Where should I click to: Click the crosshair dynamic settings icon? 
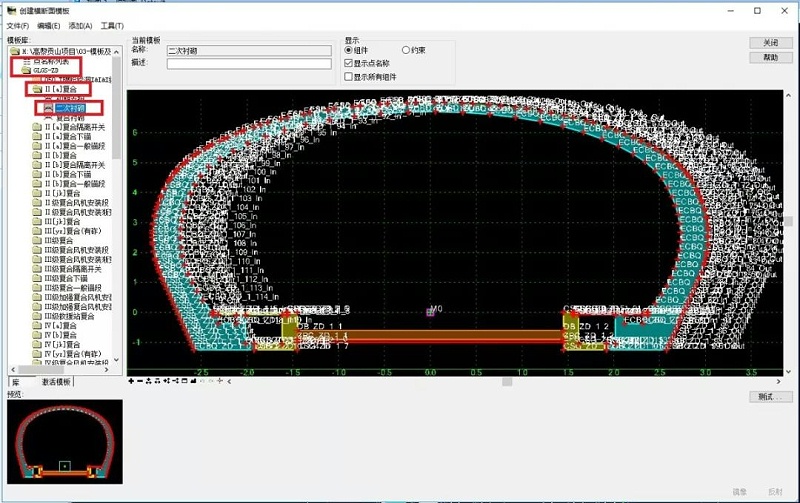pyautogui.click(x=220, y=381)
